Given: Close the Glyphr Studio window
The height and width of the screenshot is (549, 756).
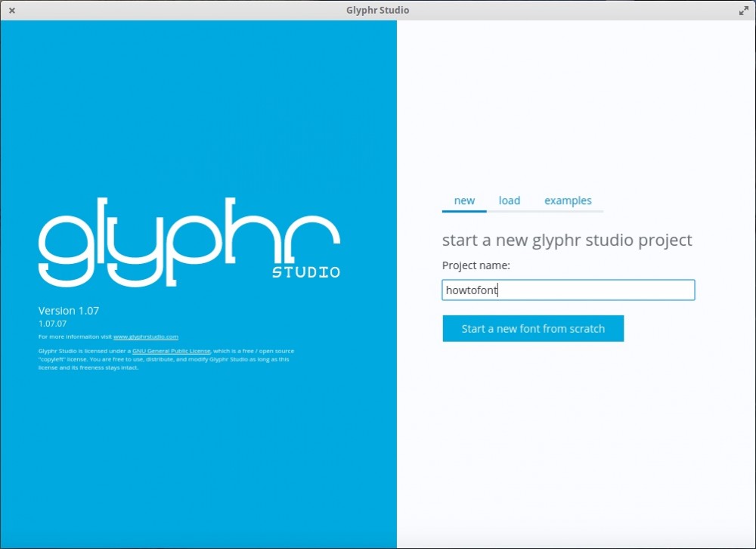Looking at the screenshot, I should pyautogui.click(x=11, y=10).
